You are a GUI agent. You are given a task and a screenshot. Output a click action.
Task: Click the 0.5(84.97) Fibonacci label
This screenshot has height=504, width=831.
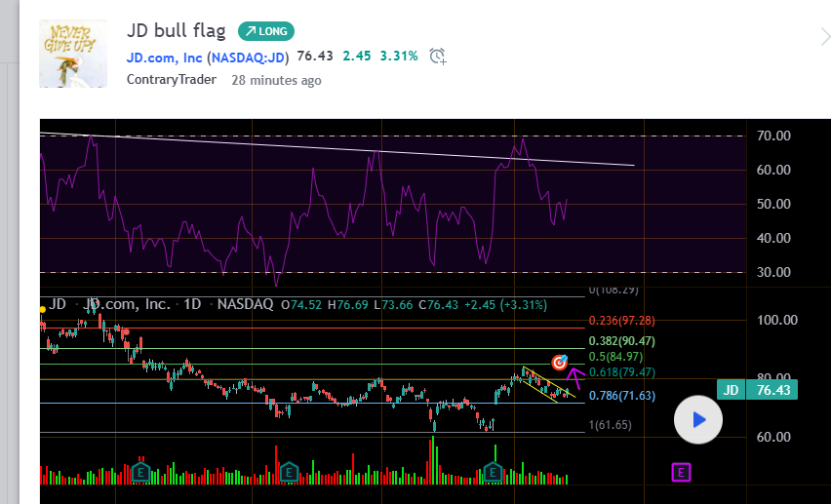click(x=615, y=357)
